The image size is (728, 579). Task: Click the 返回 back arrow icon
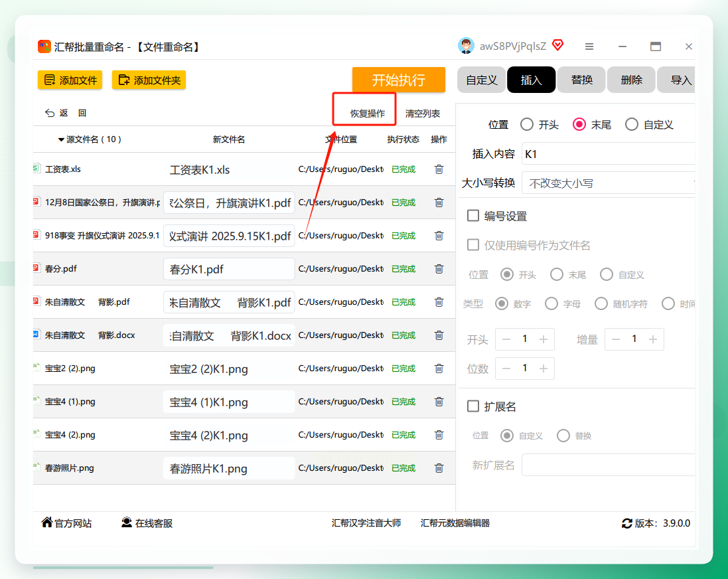coord(50,113)
